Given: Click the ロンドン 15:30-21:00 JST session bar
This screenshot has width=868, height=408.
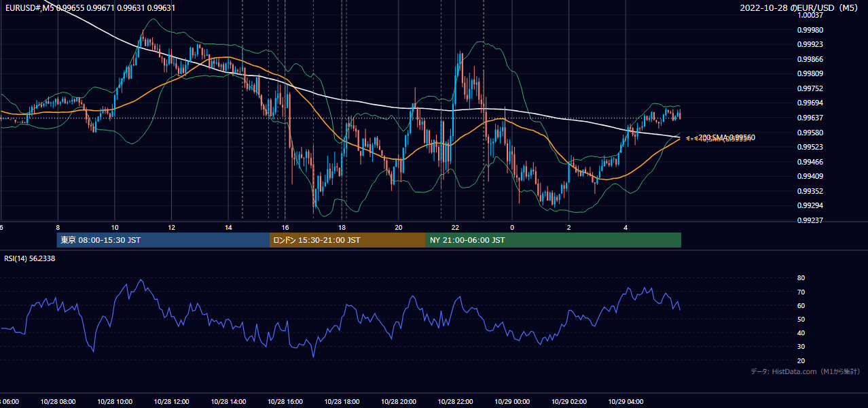Looking at the screenshot, I should tap(348, 240).
